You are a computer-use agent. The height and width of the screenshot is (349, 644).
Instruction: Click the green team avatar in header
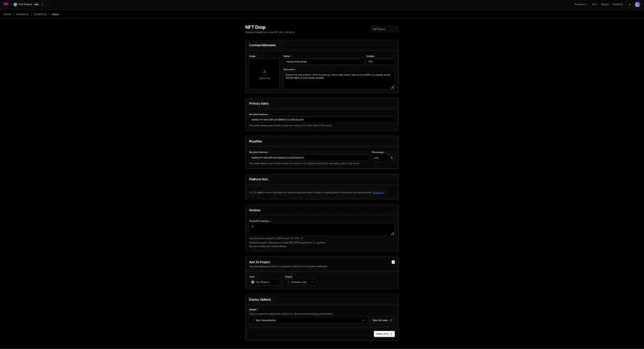point(15,4)
